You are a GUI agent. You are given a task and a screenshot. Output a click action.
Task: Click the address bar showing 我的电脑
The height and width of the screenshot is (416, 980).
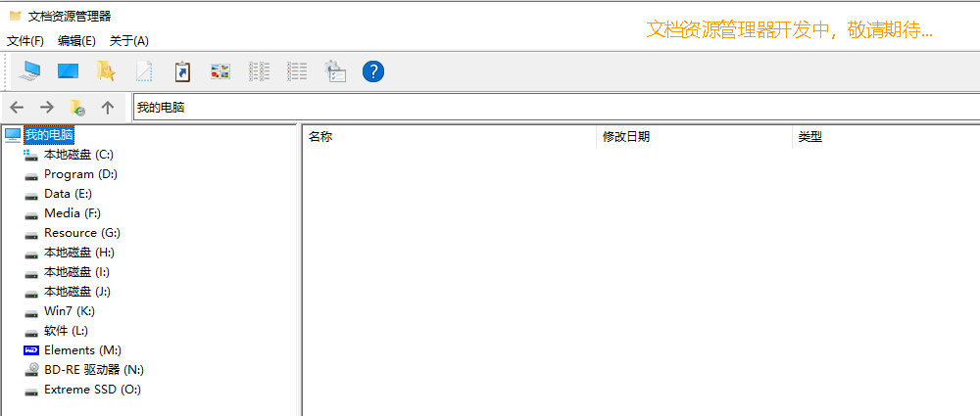pyautogui.click(x=557, y=108)
